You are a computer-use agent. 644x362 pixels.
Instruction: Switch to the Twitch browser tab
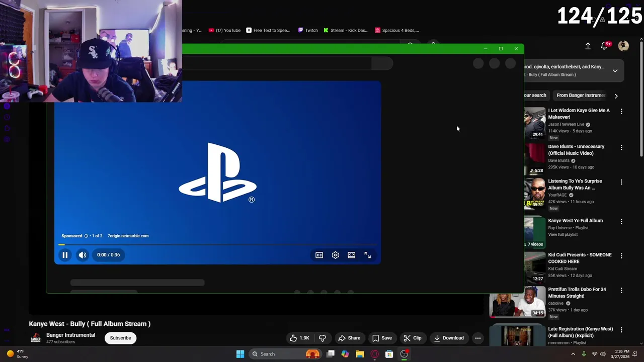(307, 30)
